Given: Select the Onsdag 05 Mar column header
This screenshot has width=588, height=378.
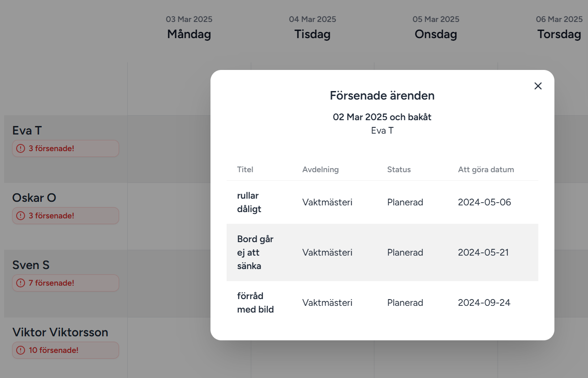Looking at the screenshot, I should pos(436,28).
